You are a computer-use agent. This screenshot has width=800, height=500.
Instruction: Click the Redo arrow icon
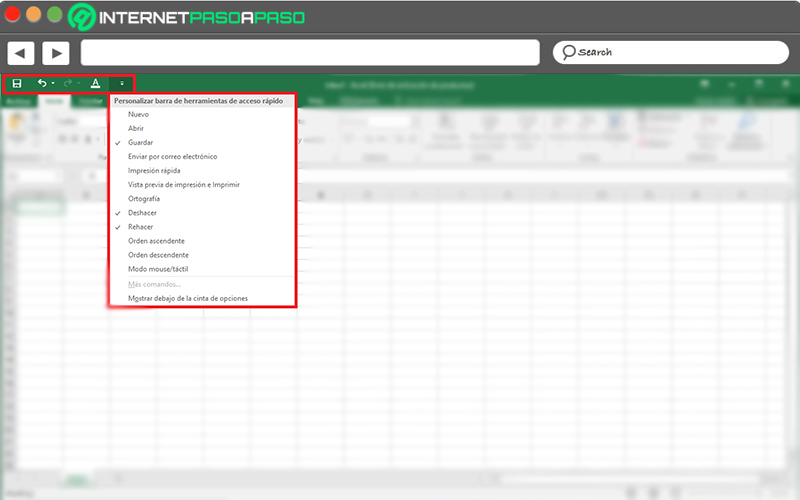69,84
